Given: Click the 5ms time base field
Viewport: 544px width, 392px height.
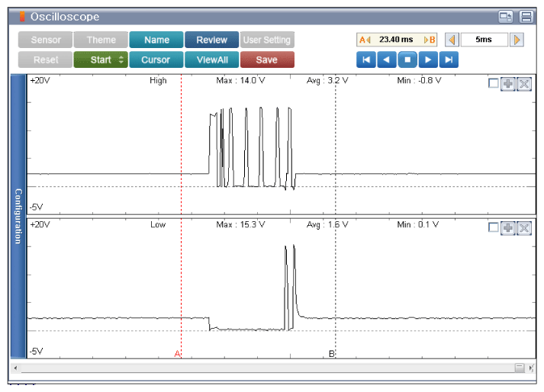Looking at the screenshot, I should click(x=484, y=40).
